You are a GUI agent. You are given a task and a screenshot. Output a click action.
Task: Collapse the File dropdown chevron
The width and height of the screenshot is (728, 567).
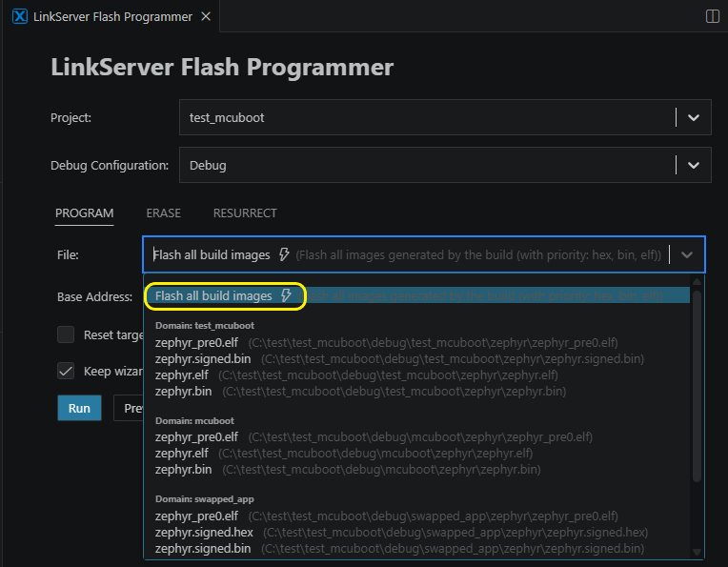687,254
